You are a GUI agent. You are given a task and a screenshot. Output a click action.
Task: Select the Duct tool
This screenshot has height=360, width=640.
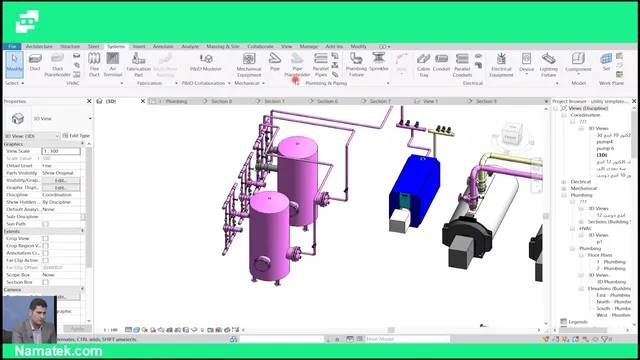[x=35, y=62]
